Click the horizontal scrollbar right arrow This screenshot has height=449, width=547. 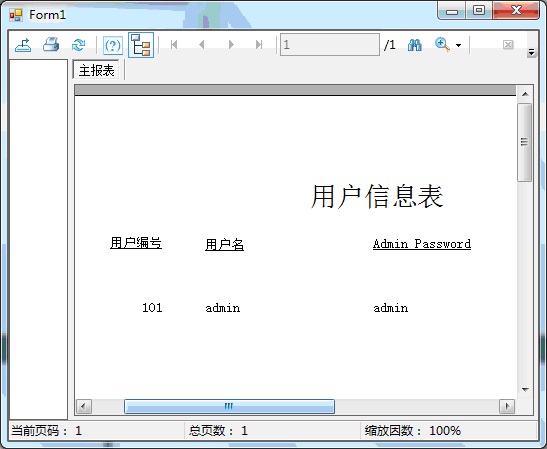point(507,406)
